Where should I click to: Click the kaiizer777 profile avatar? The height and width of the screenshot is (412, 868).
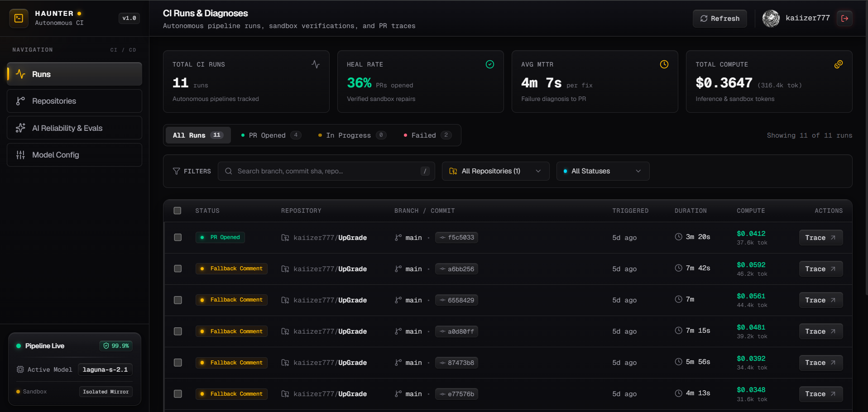coord(771,19)
